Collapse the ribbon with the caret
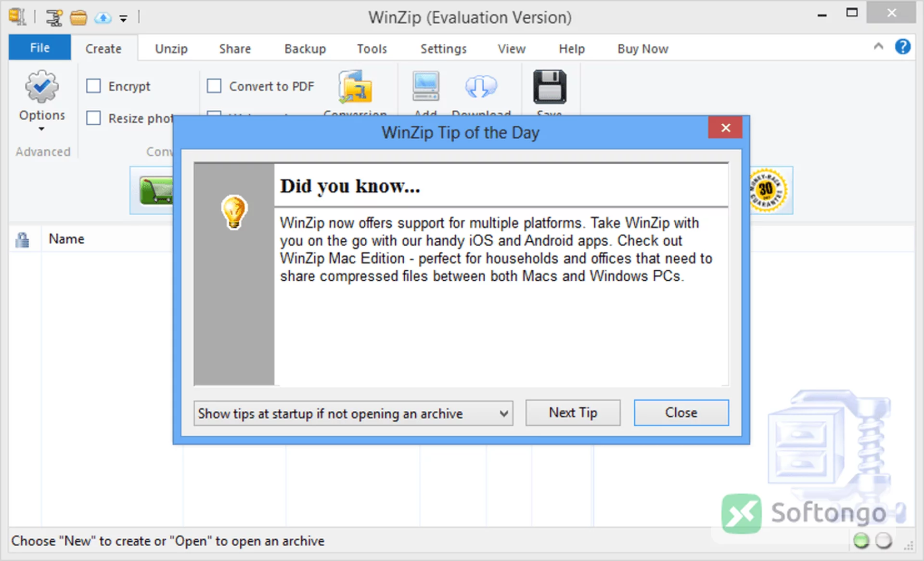924x561 pixels. click(878, 46)
